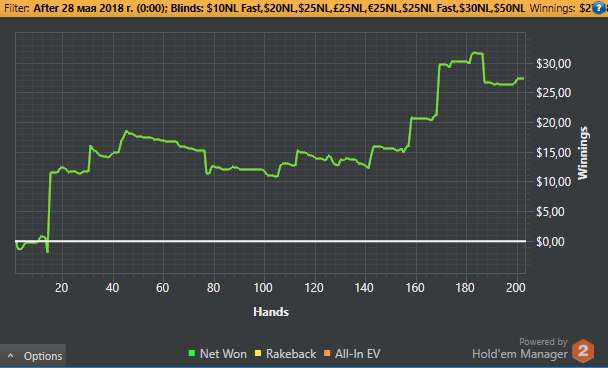The width and height of the screenshot is (608, 368).
Task: Toggle the Net Won legend entry
Action: pyautogui.click(x=218, y=354)
